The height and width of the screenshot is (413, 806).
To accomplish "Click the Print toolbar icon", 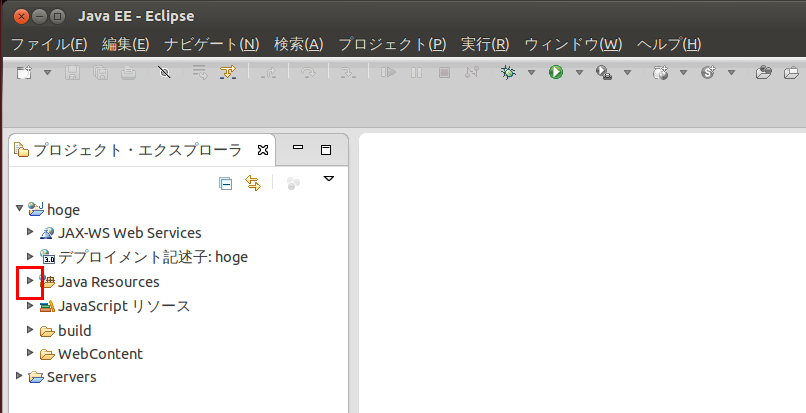I will (128, 73).
